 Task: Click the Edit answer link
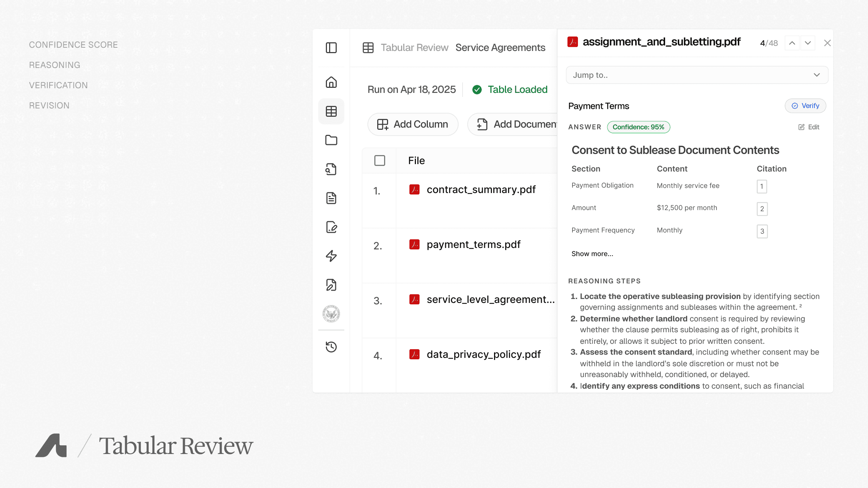click(809, 127)
